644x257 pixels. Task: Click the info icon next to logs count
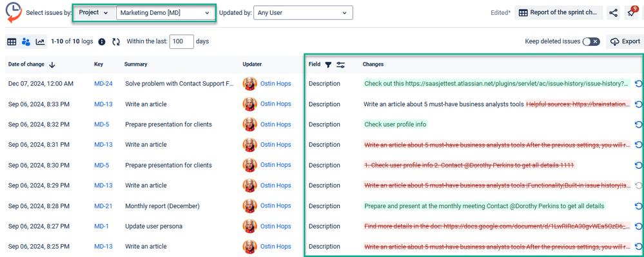(102, 41)
